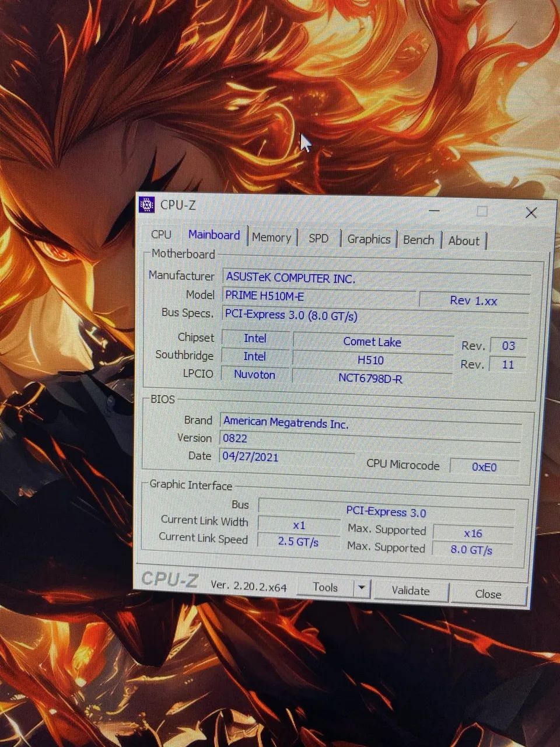
Task: Open the Graphics tab
Action: pyautogui.click(x=369, y=239)
